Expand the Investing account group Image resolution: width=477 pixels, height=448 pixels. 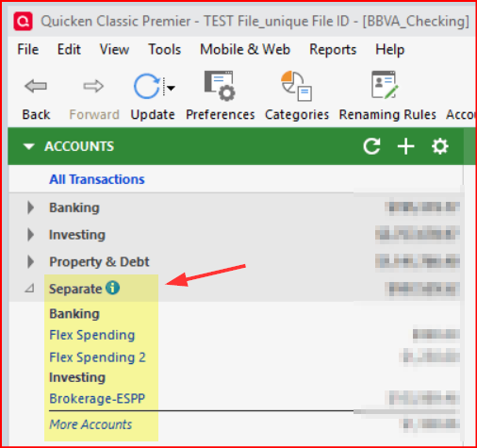[30, 235]
